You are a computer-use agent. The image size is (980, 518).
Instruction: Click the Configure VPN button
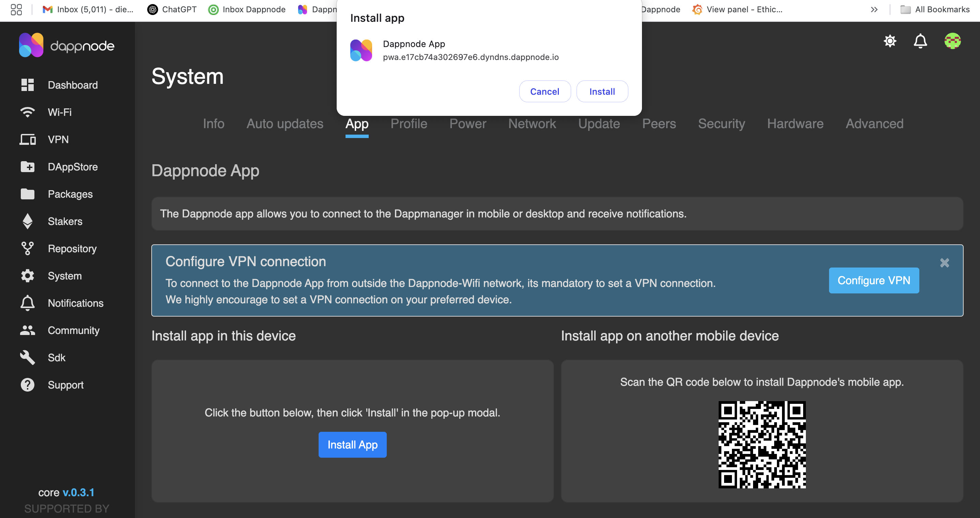point(873,280)
